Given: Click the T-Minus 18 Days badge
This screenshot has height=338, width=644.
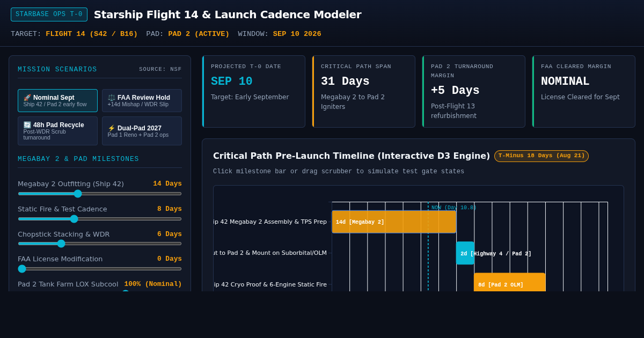Looking at the screenshot, I should click(541, 156).
